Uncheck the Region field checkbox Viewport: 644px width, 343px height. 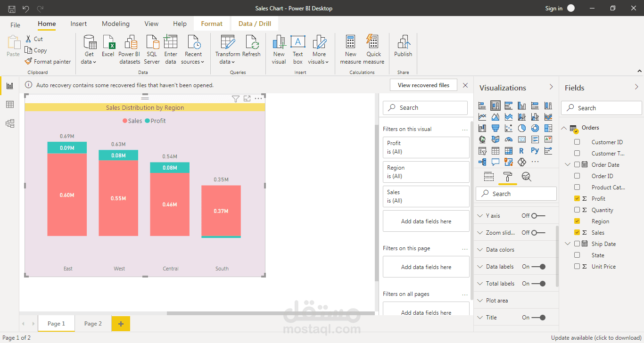[577, 221]
